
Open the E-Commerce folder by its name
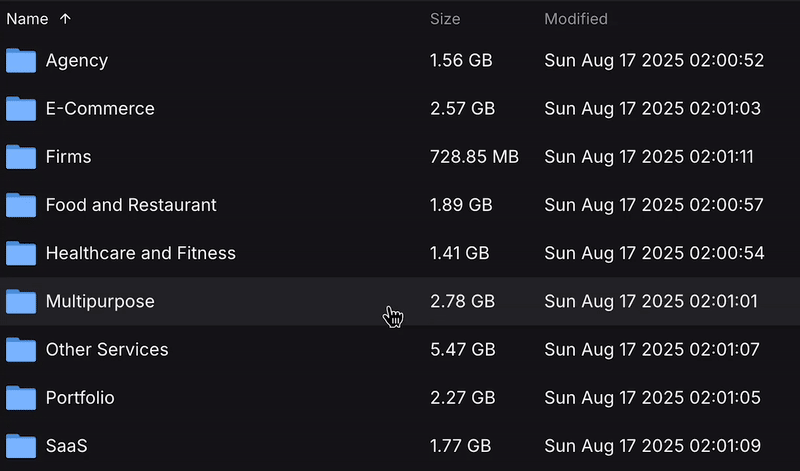click(100, 109)
